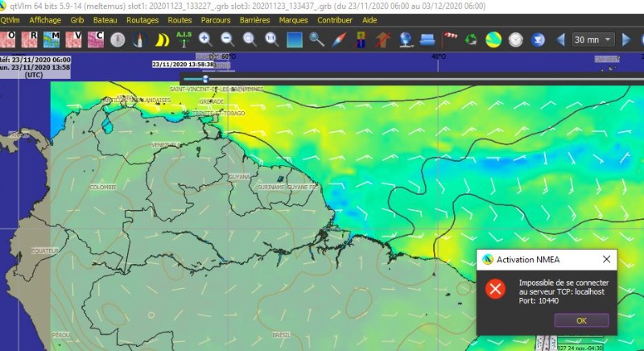Open the globe download icon
This screenshot has height=351, width=644.
406,39
